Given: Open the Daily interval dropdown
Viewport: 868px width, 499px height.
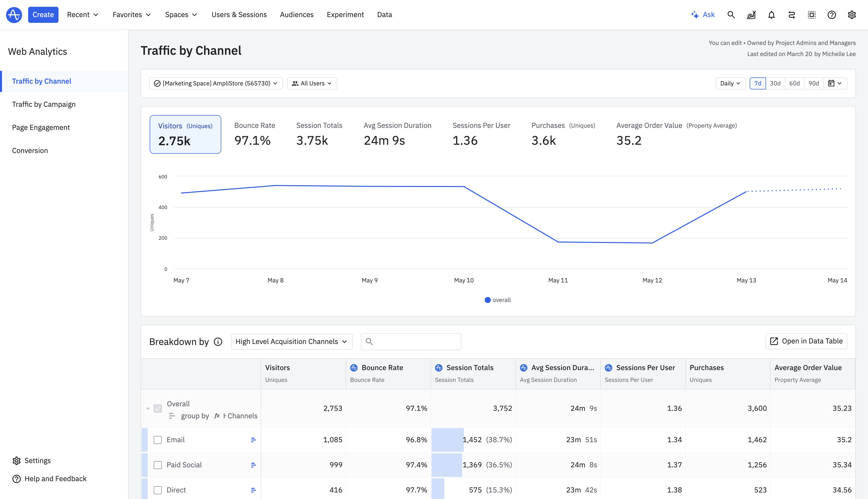Looking at the screenshot, I should [x=730, y=83].
